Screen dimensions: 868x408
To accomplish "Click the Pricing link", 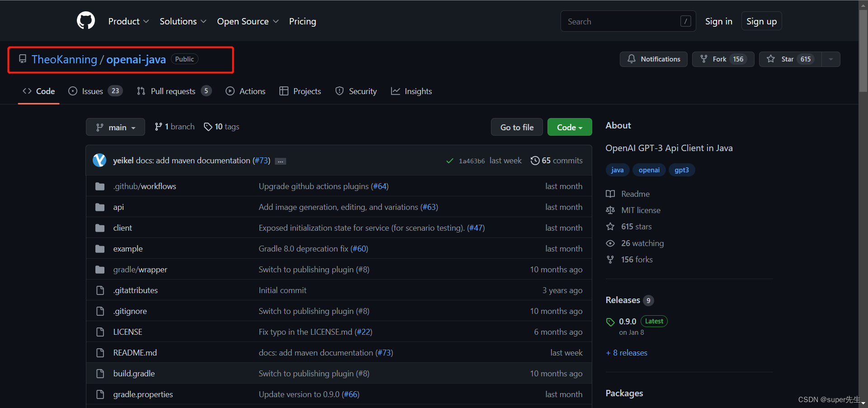I will pos(302,21).
